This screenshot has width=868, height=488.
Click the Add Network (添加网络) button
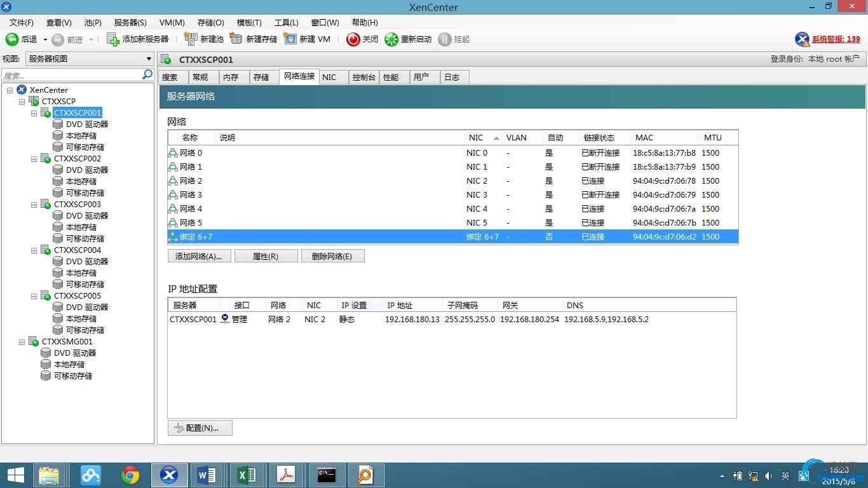click(199, 256)
